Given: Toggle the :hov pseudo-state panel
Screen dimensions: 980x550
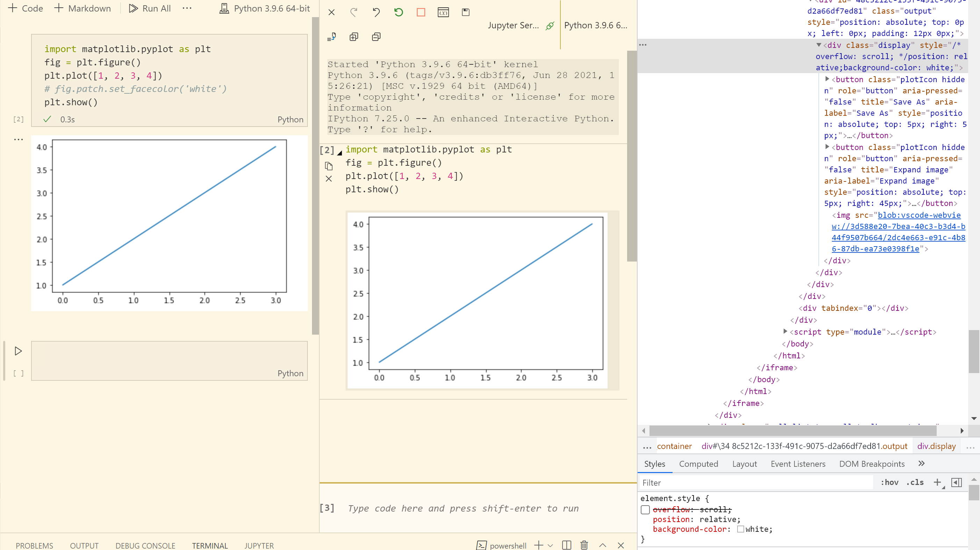Looking at the screenshot, I should pyautogui.click(x=890, y=482).
